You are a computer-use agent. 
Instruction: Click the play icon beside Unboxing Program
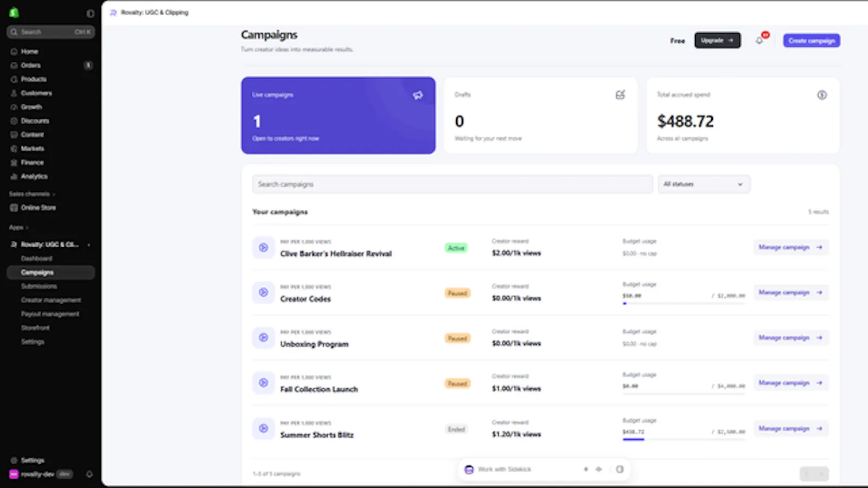point(263,338)
